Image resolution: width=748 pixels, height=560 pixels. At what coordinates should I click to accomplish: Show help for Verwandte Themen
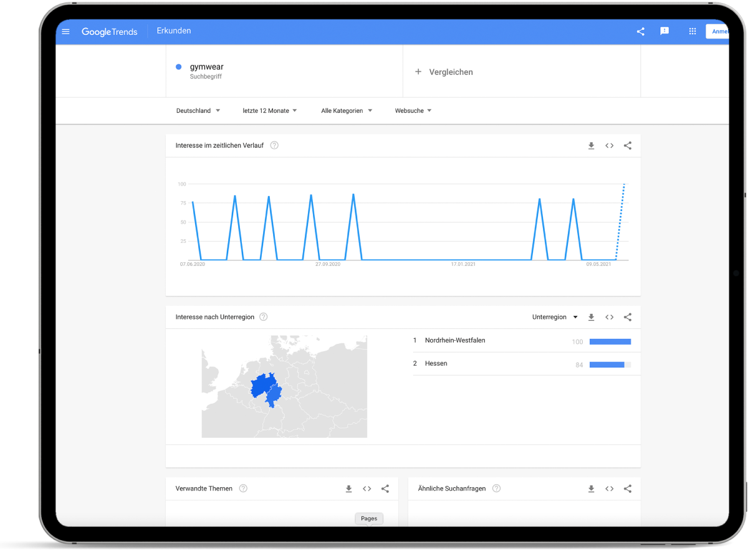point(243,489)
